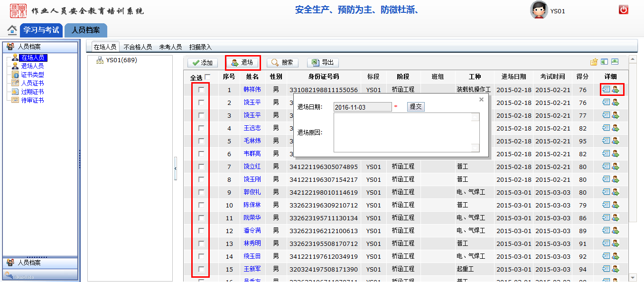This screenshot has width=644, height=282.
Task: Switch to the 学习与考试 tab
Action: pyautogui.click(x=41, y=30)
